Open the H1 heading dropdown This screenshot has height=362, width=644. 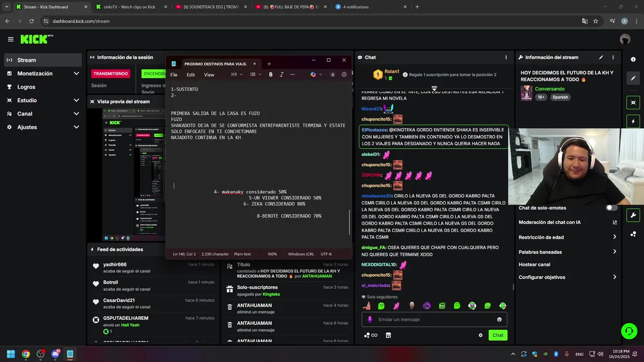tap(236, 74)
